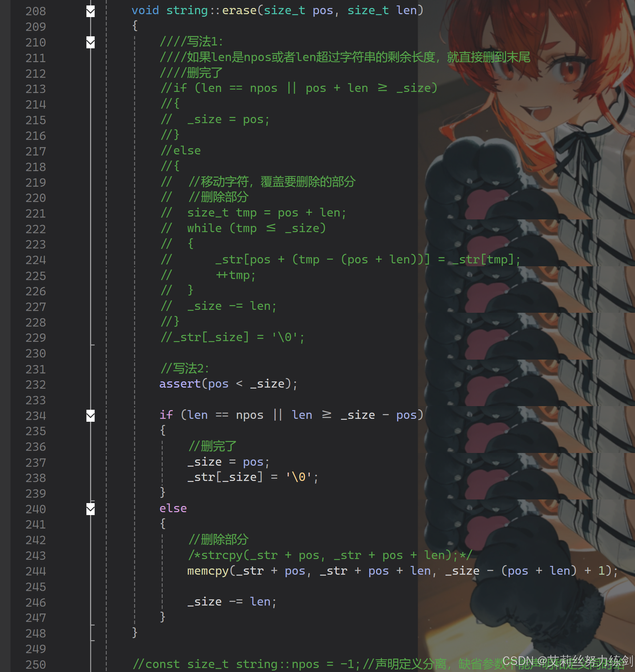Click line number 222 in the gutter
Viewport: 635px width, 672px height.
coord(36,229)
